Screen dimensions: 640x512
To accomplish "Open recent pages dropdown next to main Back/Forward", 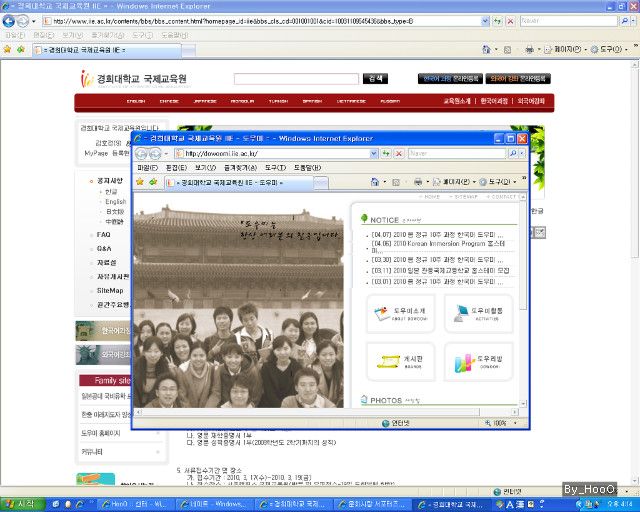I will (33, 21).
